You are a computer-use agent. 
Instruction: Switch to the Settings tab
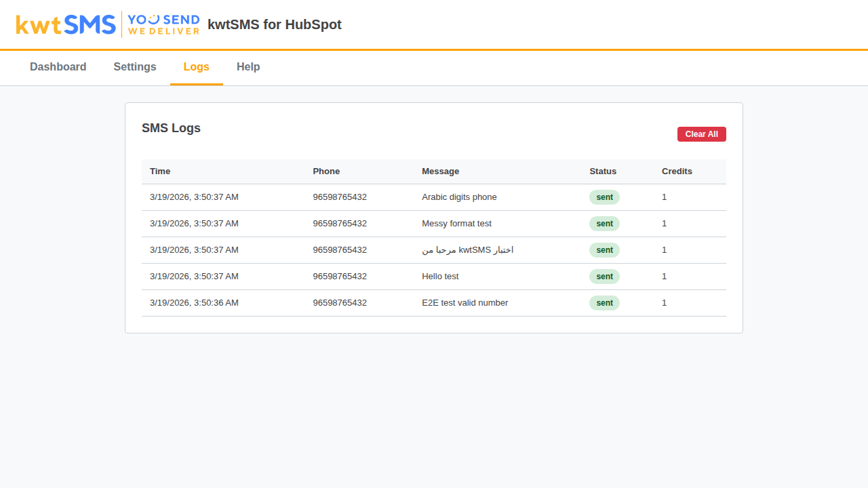click(x=135, y=67)
